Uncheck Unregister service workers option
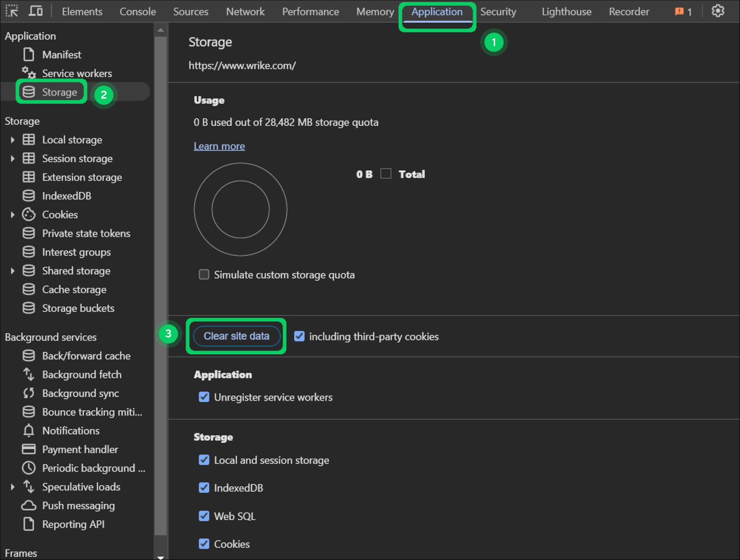The width and height of the screenshot is (740, 560). coord(204,397)
